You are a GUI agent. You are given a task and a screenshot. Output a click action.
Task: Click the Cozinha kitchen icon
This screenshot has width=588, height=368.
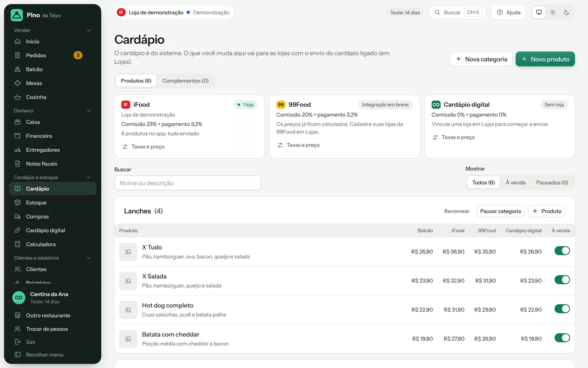tap(18, 97)
